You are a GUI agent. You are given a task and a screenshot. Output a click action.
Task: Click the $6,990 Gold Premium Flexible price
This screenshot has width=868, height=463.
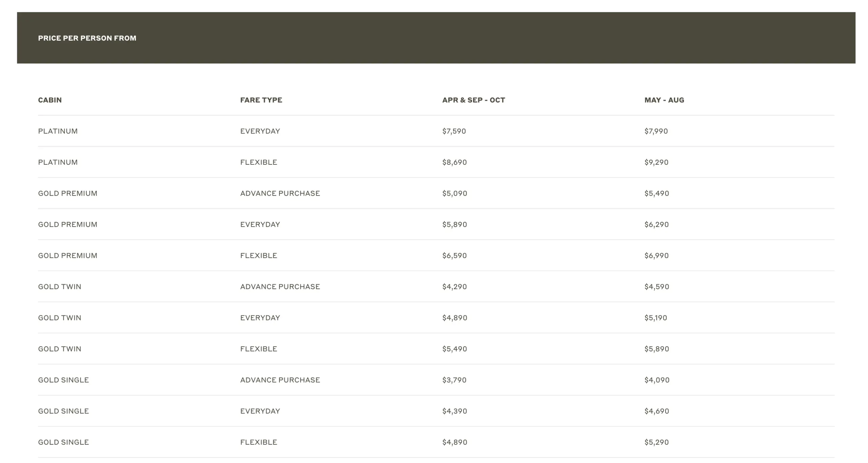(x=656, y=255)
